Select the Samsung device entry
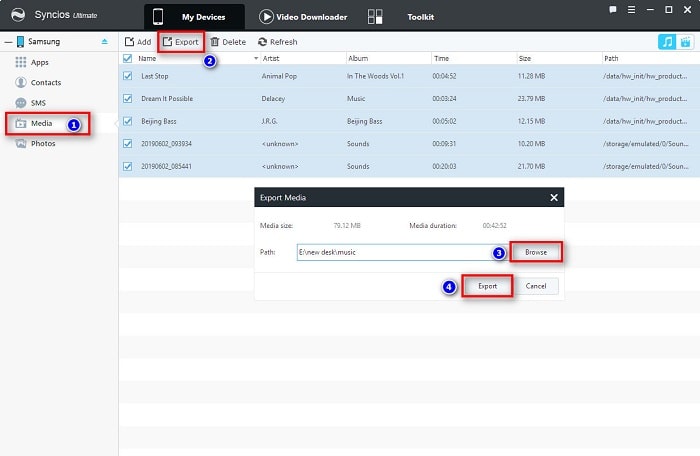 point(44,42)
